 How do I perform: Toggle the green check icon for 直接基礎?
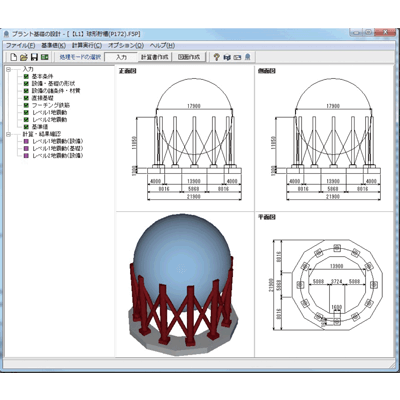pos(26,98)
